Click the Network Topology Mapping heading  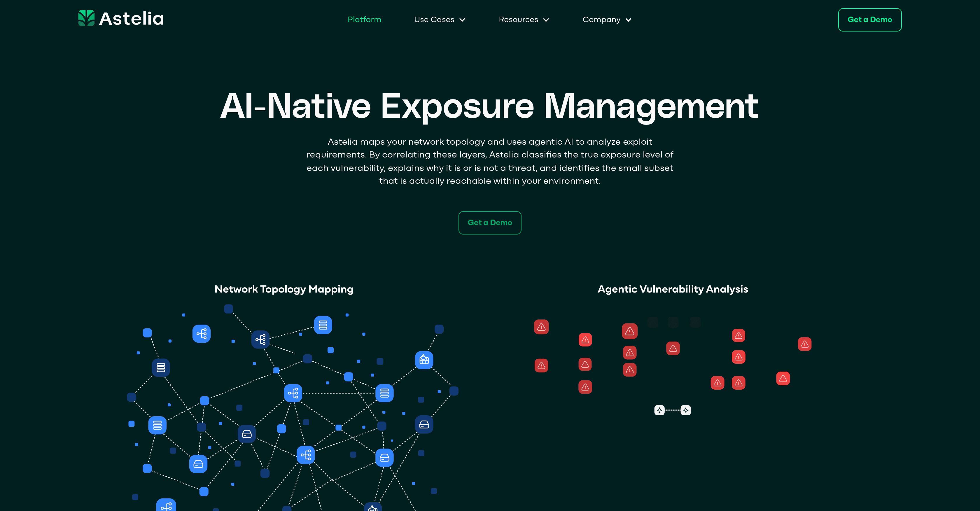(x=284, y=289)
